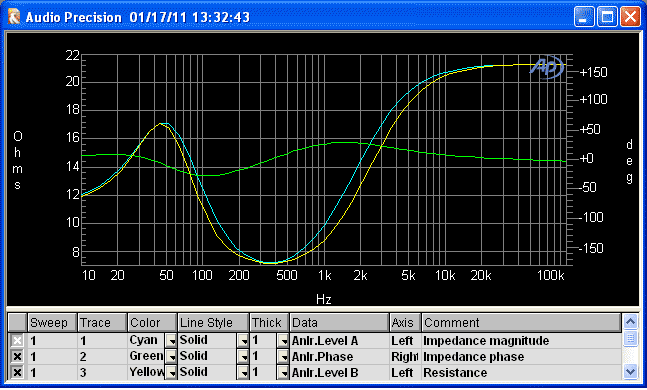
Task: Expand thickness dropdown for trace 2
Action: coord(283,357)
